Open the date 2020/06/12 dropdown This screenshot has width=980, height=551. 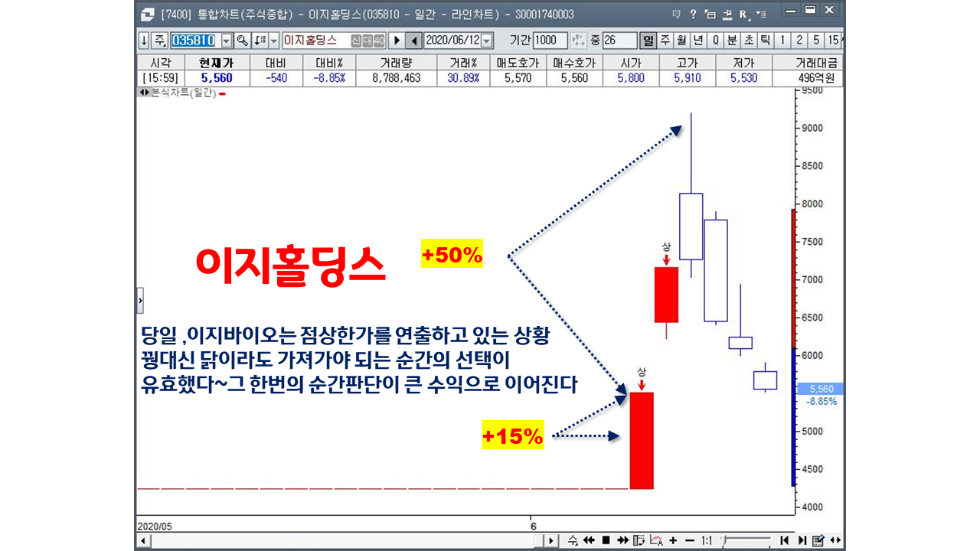coord(488,41)
